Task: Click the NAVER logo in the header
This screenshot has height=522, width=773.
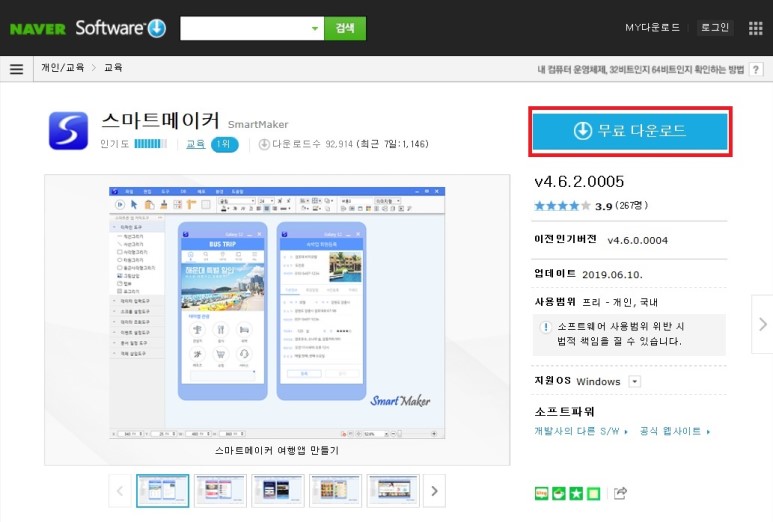Action: 37,29
